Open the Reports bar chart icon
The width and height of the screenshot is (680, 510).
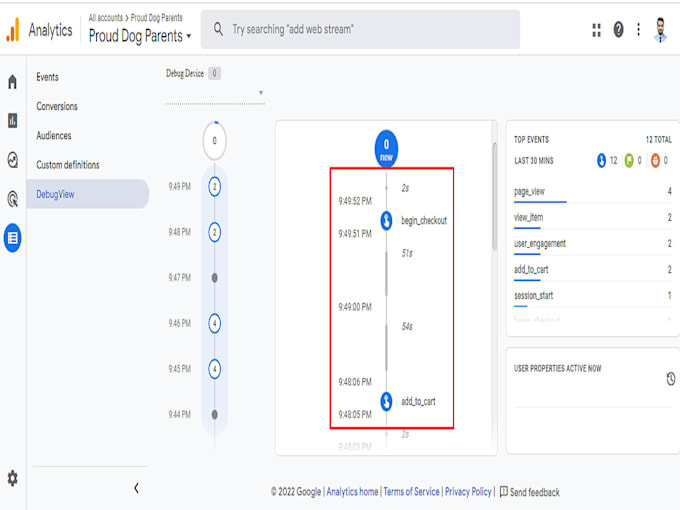pos(13,120)
